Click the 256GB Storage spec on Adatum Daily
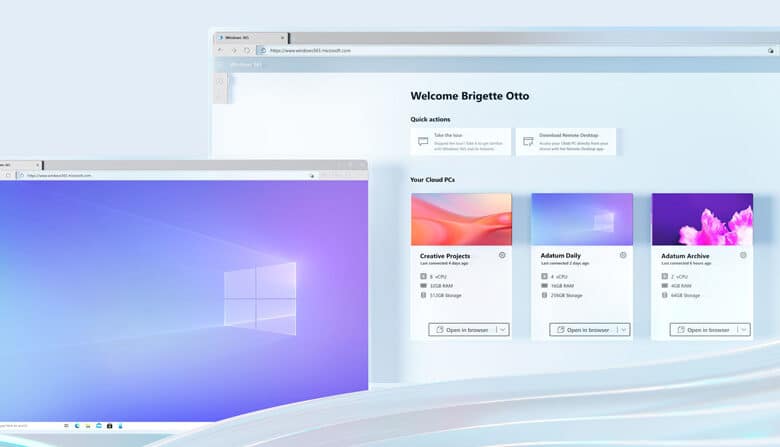 [x=562, y=295]
